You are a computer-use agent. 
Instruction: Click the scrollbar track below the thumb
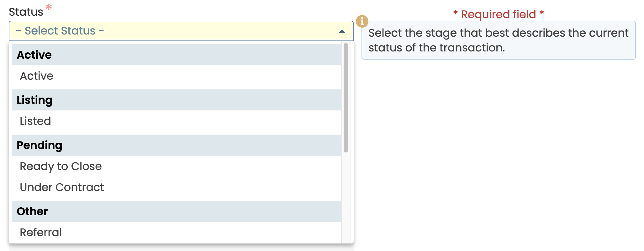pos(346,198)
